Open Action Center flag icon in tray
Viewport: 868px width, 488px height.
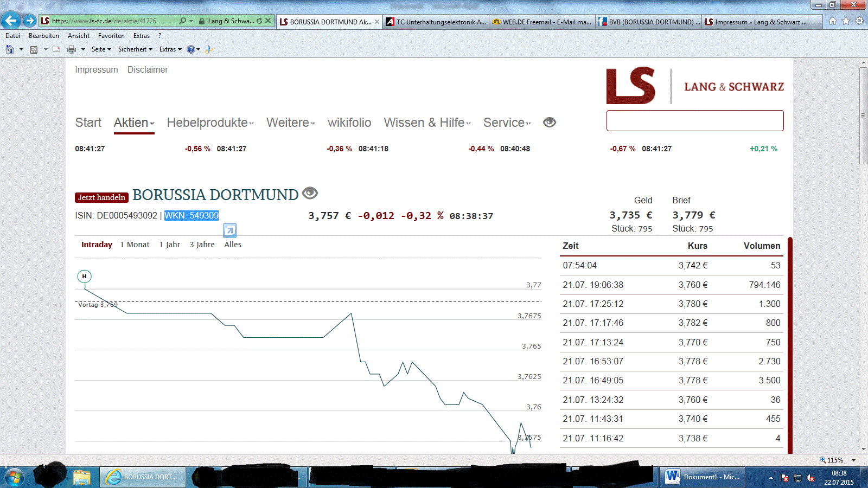(x=784, y=478)
